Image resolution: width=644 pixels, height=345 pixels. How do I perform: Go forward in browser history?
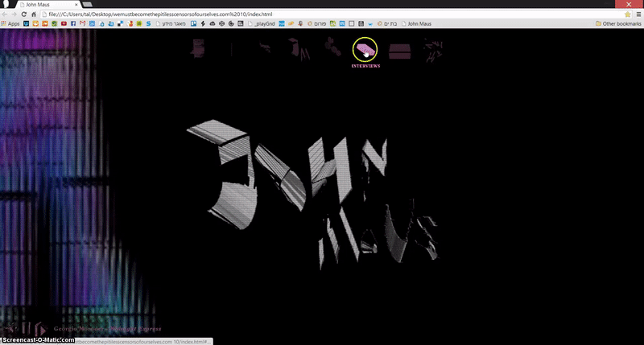coord(14,14)
